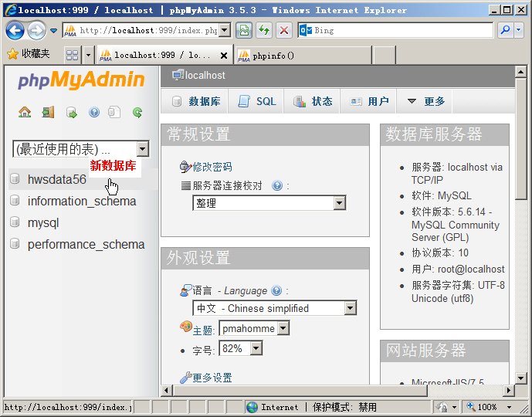Click the Bing search magnifier button

click(x=505, y=30)
